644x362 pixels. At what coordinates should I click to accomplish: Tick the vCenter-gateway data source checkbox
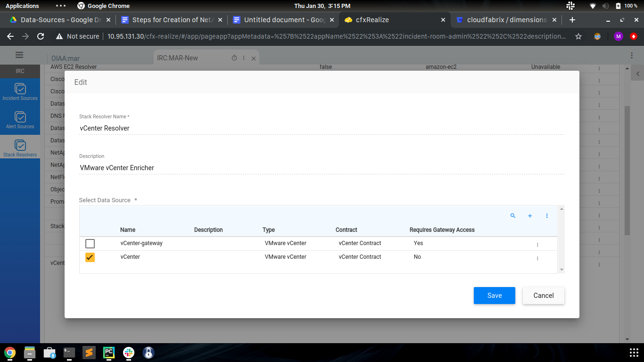[x=90, y=244]
